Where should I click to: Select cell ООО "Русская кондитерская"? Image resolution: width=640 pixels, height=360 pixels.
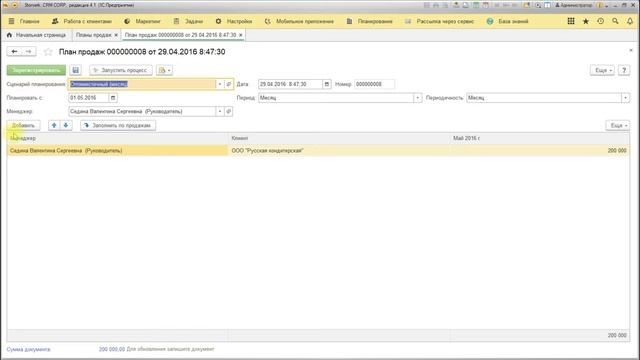coord(339,151)
